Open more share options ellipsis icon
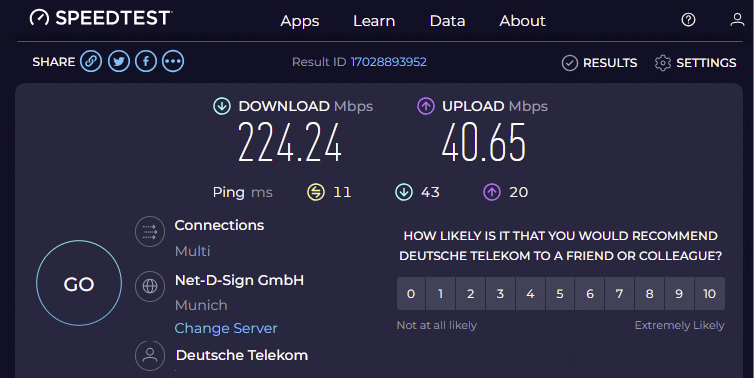 (173, 62)
